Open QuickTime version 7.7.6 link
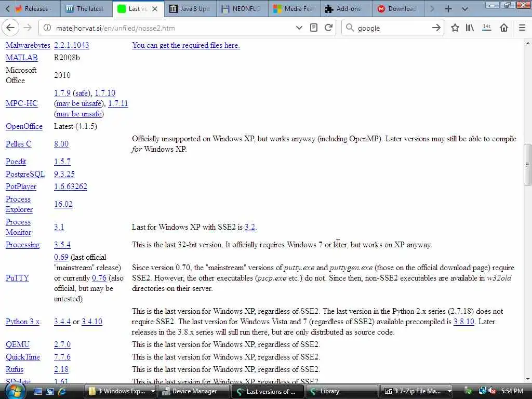Viewport: 532px width, 399px height. click(62, 357)
